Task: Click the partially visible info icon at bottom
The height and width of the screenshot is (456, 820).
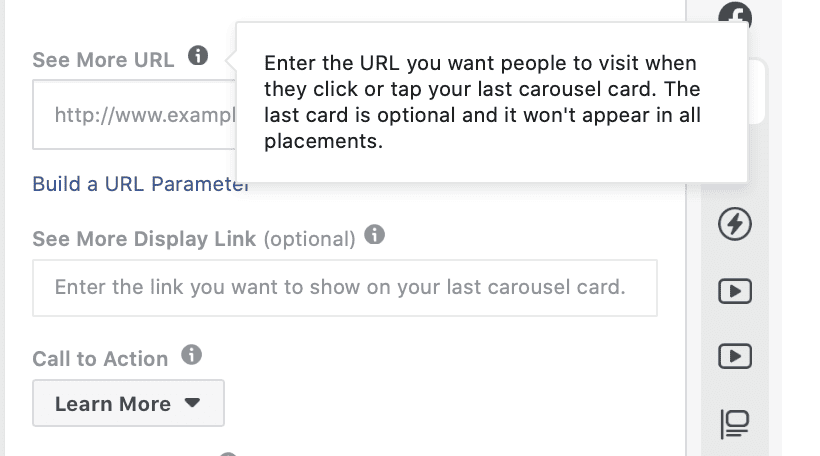Action: coord(228,454)
